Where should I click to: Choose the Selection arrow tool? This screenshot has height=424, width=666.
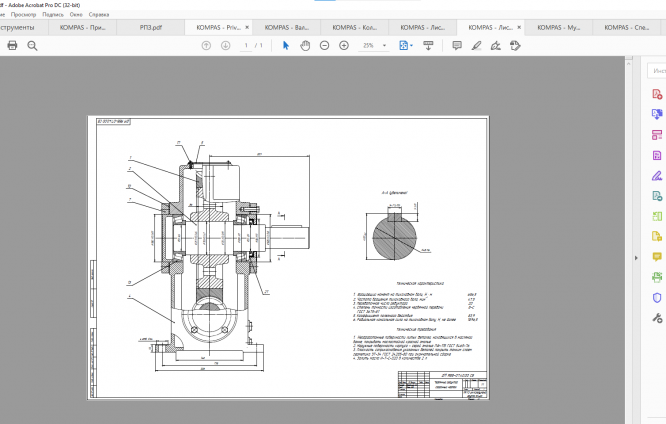click(285, 46)
